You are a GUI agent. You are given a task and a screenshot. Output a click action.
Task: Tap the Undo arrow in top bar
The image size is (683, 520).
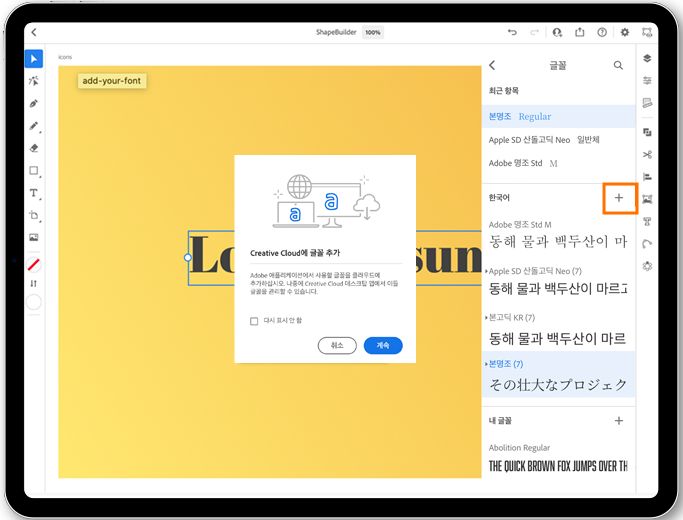click(512, 32)
